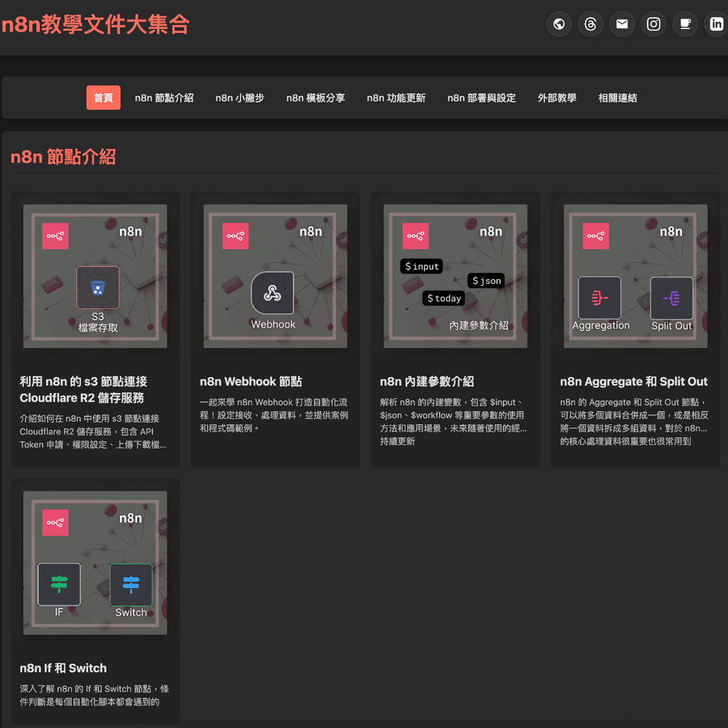Open n8n 功能更新 tab
The width and height of the screenshot is (728, 728).
(x=396, y=98)
